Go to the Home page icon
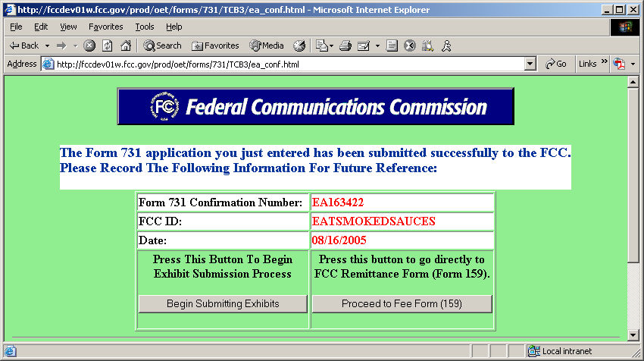644x361 pixels. (x=126, y=46)
